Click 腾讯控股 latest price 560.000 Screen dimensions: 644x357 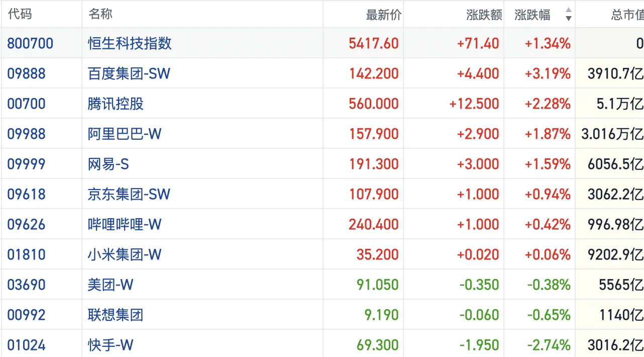(x=373, y=104)
